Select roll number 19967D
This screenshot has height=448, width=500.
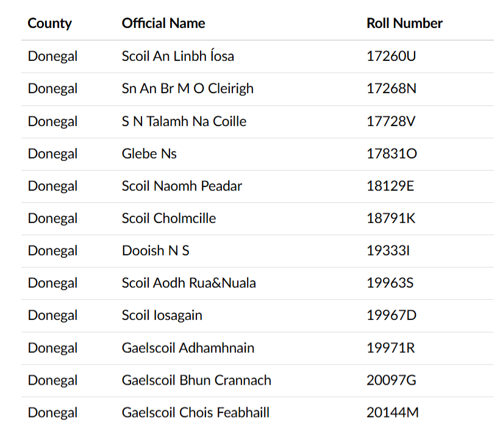(391, 315)
